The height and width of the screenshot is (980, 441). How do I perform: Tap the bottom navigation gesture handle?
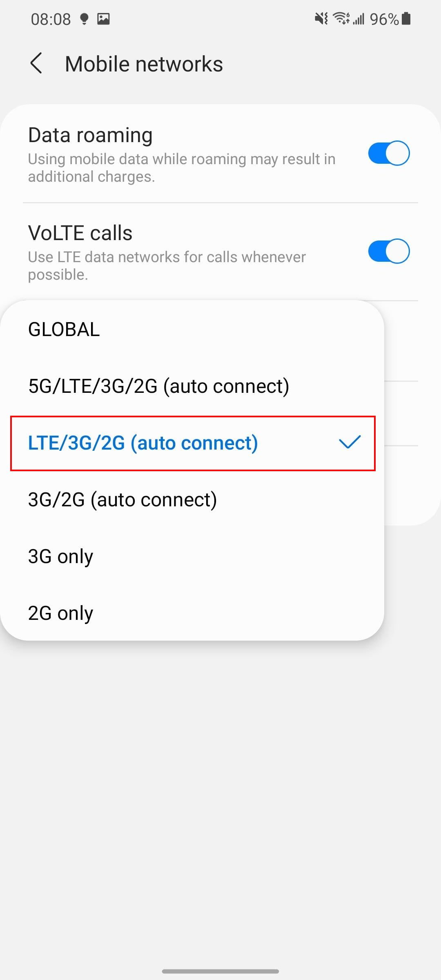pos(220,971)
